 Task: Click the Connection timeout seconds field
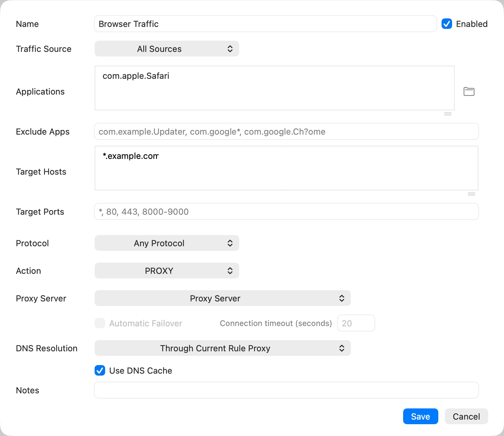point(356,323)
